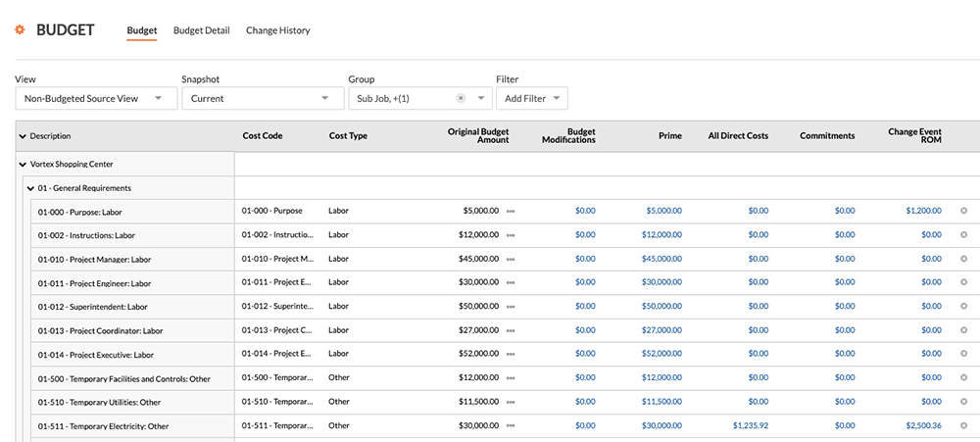Collapse the Vortex Shopping Center group
The height and width of the screenshot is (442, 980).
point(24,165)
